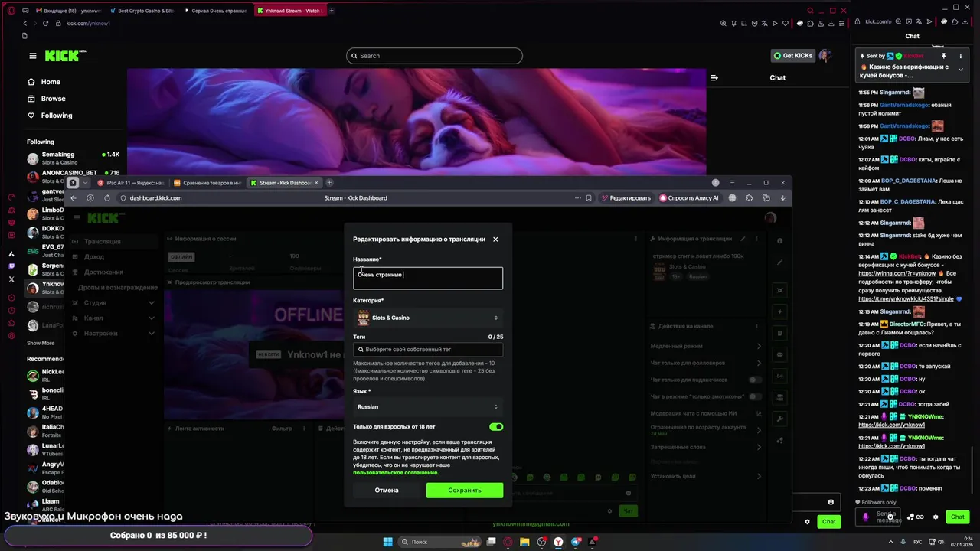Open chat settings gear in popout chat
The height and width of the screenshot is (551, 980).
tap(936, 517)
